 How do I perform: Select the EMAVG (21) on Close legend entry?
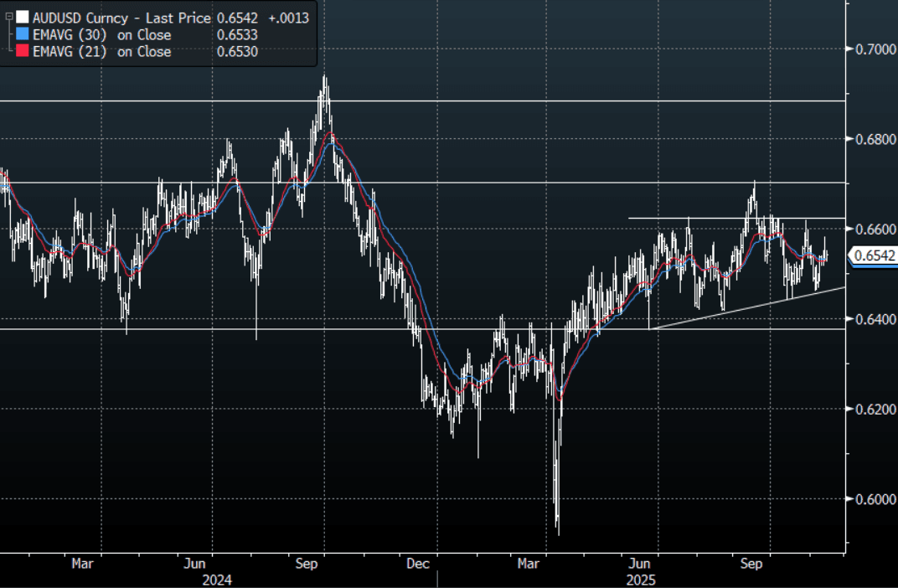(x=101, y=52)
